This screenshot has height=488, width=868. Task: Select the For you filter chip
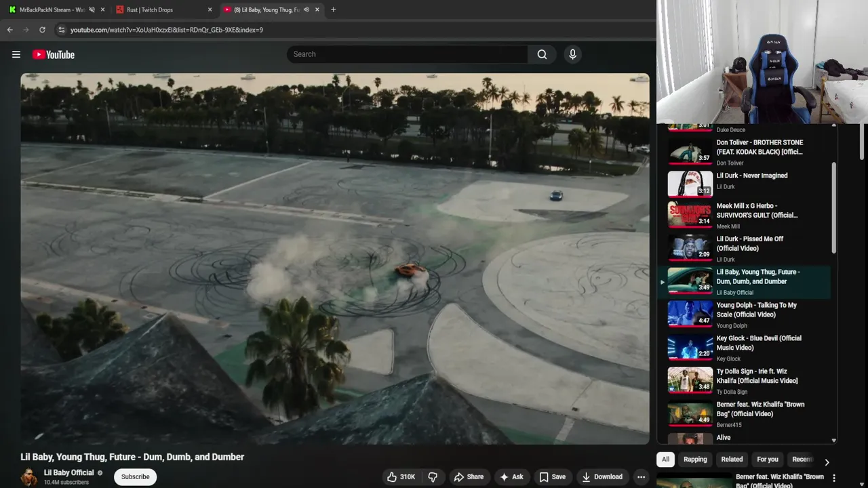pos(768,460)
